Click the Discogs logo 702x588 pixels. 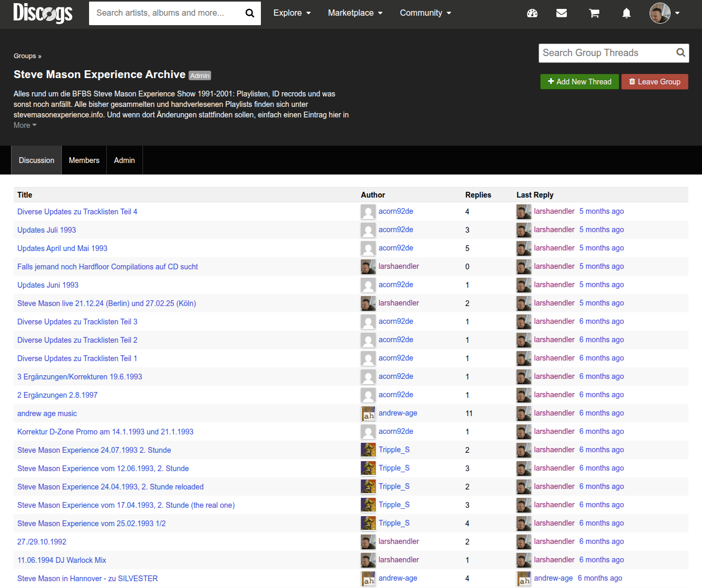click(42, 13)
